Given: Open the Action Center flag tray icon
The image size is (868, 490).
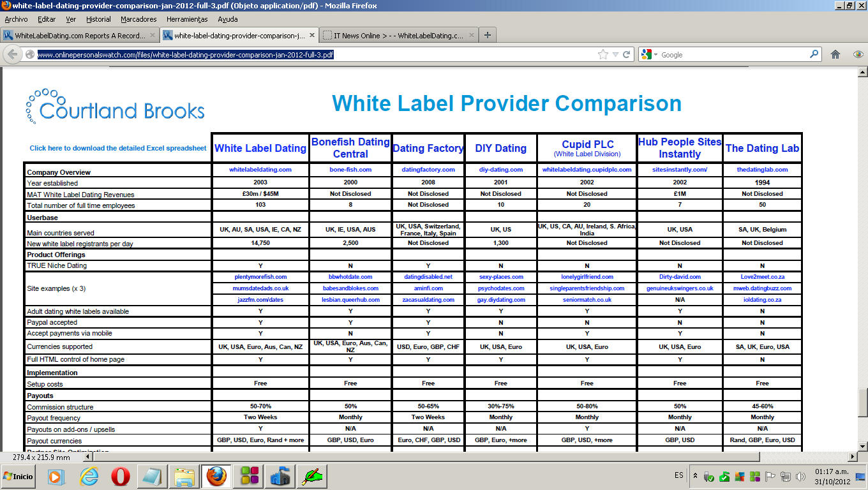Looking at the screenshot, I should (x=770, y=477).
